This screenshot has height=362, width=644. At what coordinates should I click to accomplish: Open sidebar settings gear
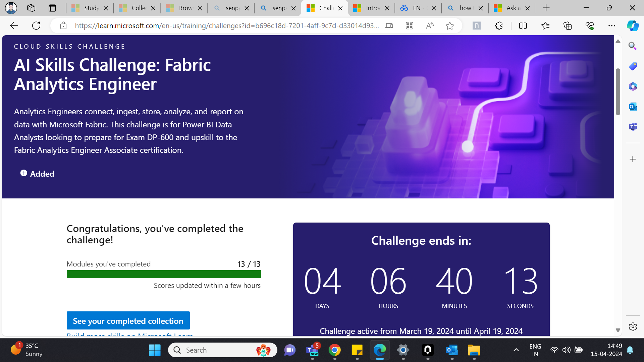(x=633, y=327)
